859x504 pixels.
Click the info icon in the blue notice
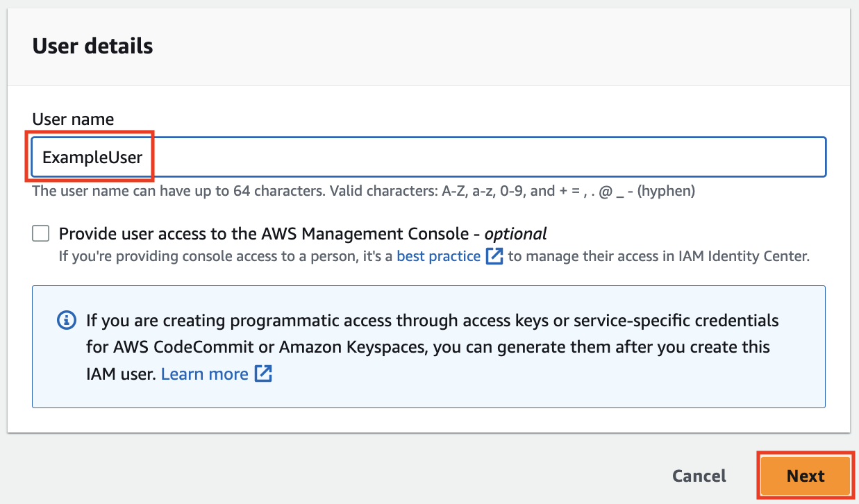tap(66, 321)
